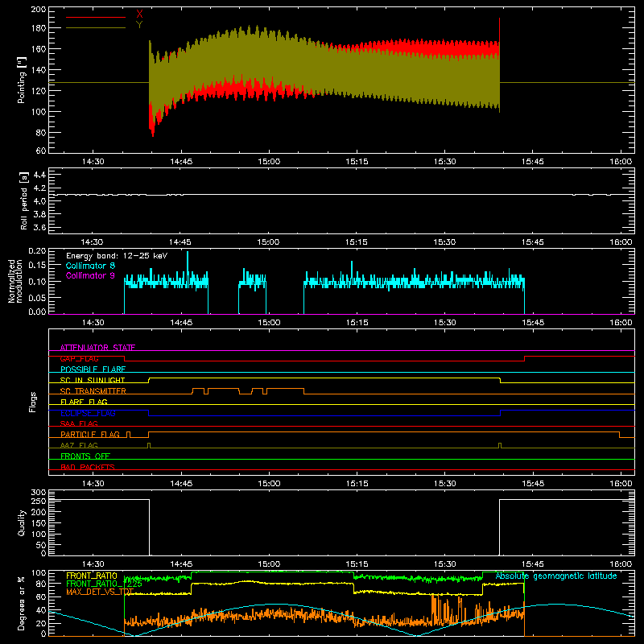Click the green FRONT_RATIO_1225 legend label
The image size is (644, 644).
tap(105, 584)
